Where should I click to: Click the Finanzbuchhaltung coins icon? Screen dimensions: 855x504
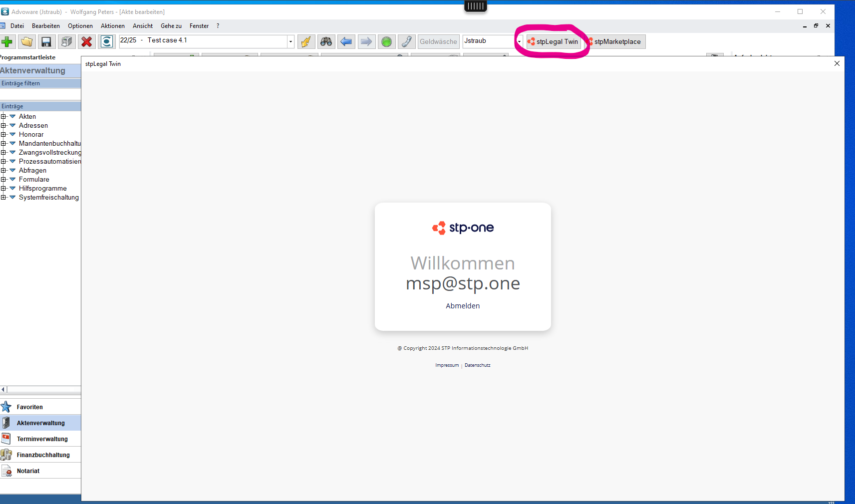click(6, 455)
